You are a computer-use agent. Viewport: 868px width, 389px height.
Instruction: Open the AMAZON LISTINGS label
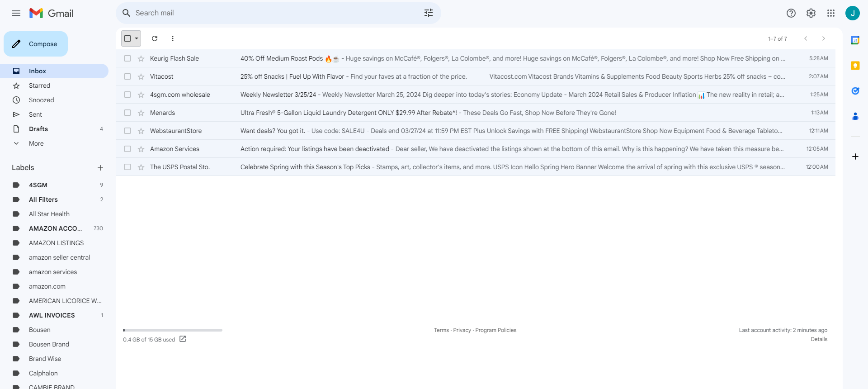[x=54, y=243]
